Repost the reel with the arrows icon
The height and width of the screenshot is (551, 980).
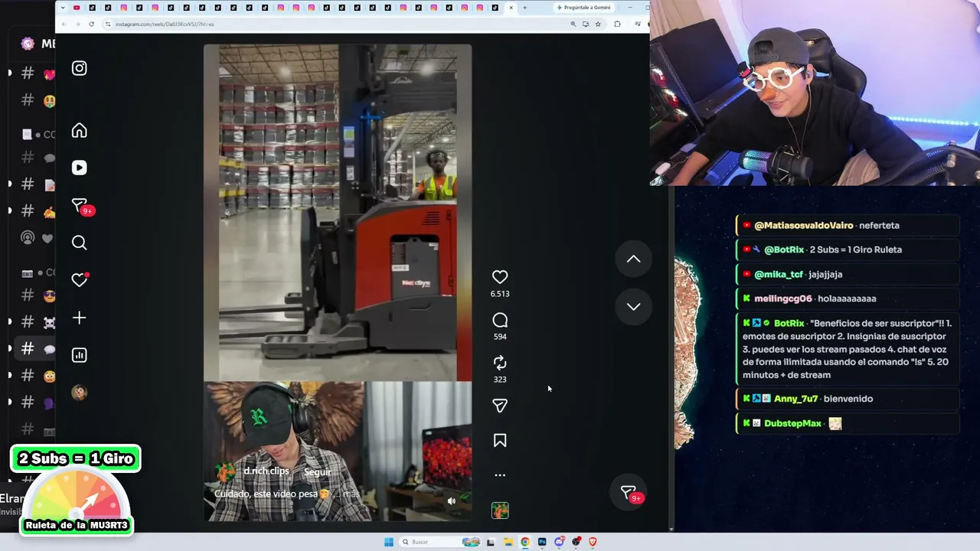point(500,363)
